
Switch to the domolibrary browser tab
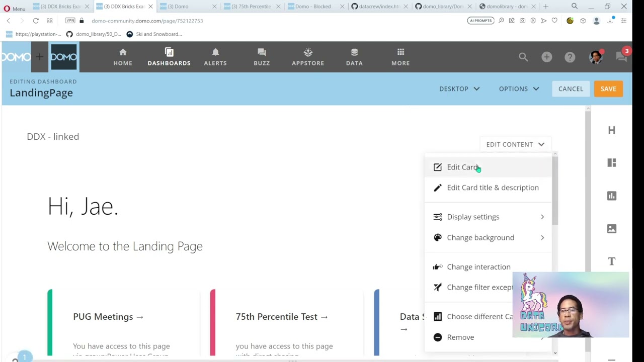pyautogui.click(x=506, y=7)
